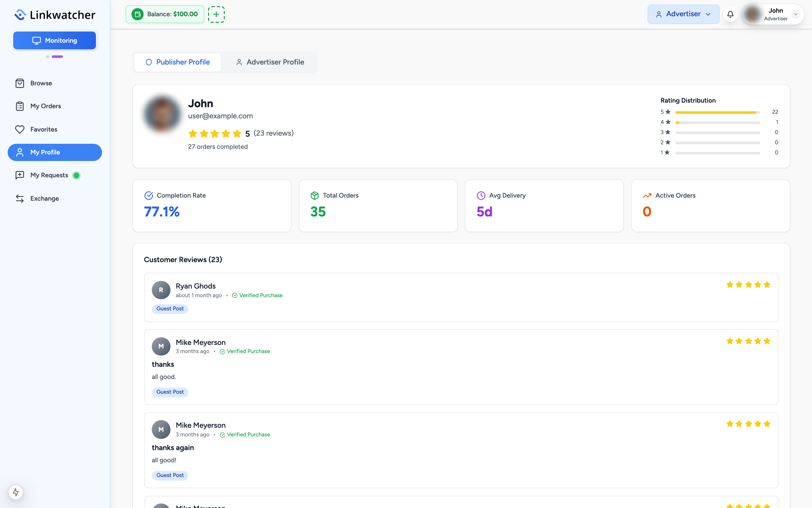Click the Avg Delivery value 5d
This screenshot has height=508, width=812.
pyautogui.click(x=484, y=212)
